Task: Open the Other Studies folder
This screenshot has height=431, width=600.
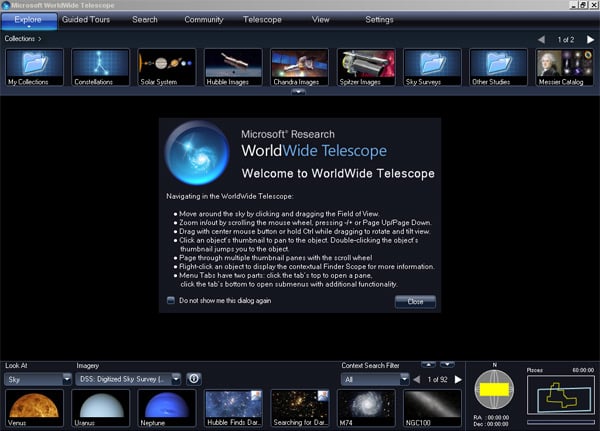Action: (499, 67)
